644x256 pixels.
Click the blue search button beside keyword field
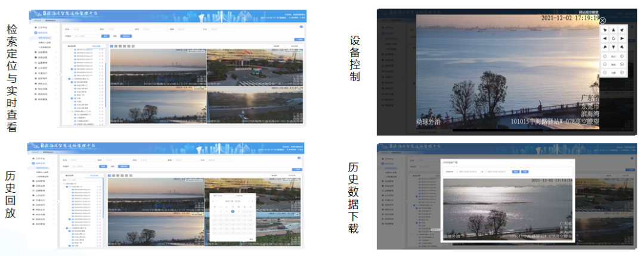105,36
